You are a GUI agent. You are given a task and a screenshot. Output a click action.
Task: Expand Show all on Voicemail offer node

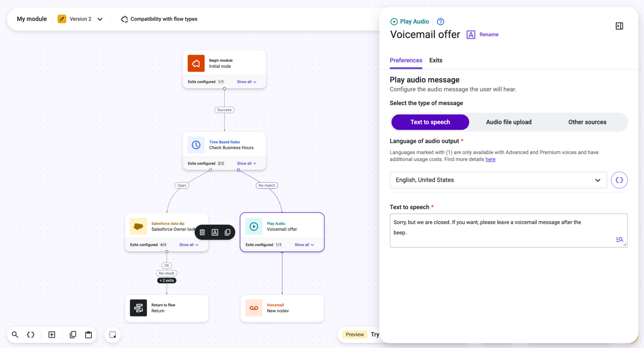(304, 245)
